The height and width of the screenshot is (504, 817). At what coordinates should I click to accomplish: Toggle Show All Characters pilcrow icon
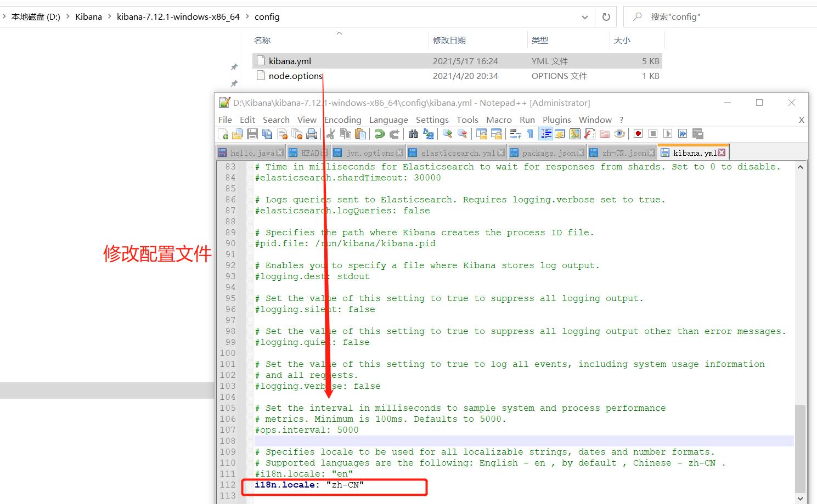pos(530,134)
